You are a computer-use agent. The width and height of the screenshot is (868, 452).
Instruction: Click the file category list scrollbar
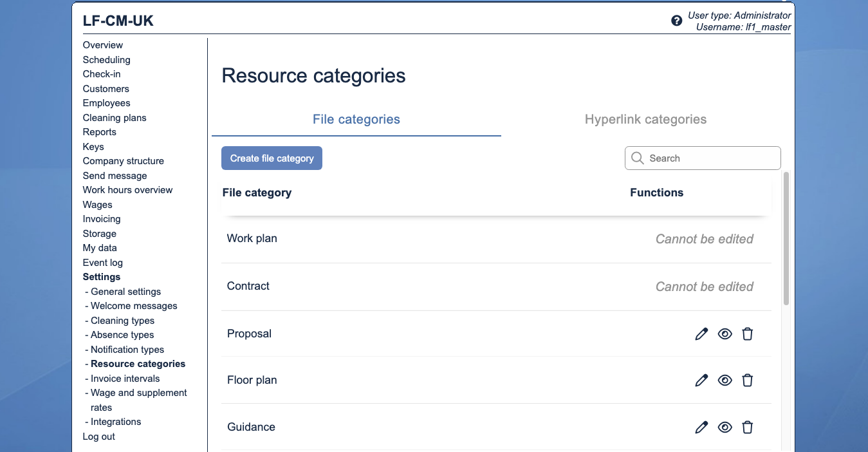[x=786, y=238]
